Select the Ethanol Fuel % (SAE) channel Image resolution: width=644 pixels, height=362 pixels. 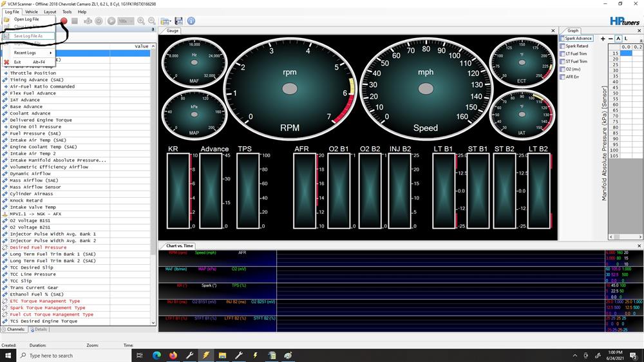[37, 294]
